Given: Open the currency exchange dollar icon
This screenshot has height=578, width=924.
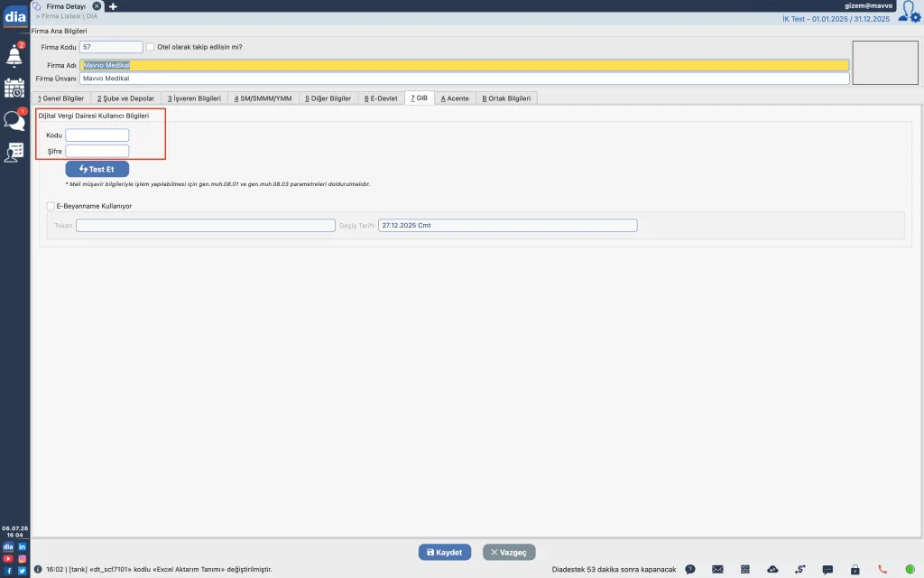Looking at the screenshot, I should coord(799,569).
